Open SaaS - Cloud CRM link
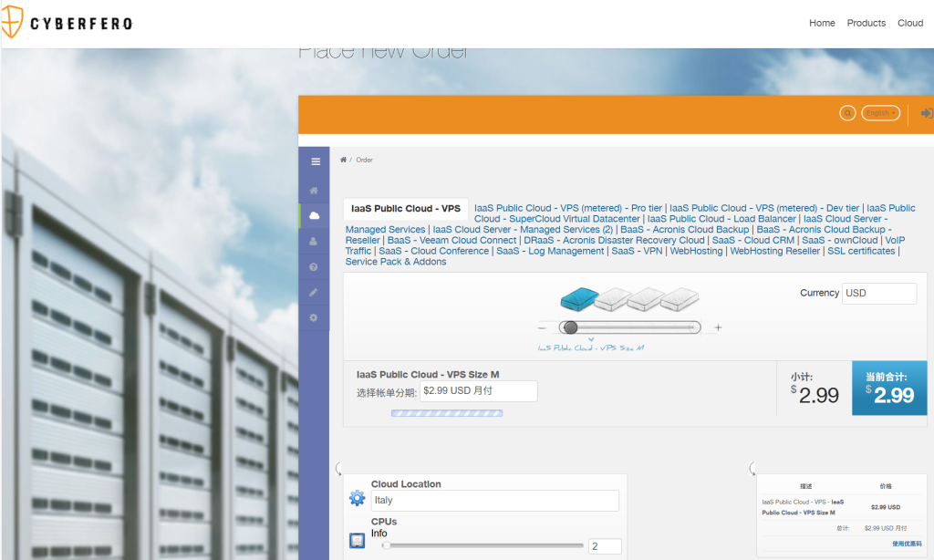The width and height of the screenshot is (934, 560). [753, 240]
